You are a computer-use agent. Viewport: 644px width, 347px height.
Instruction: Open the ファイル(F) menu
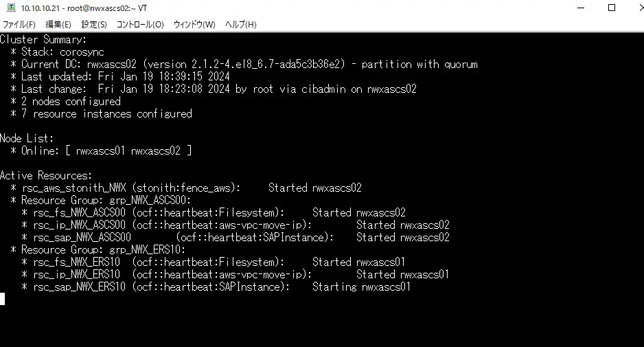[19, 25]
